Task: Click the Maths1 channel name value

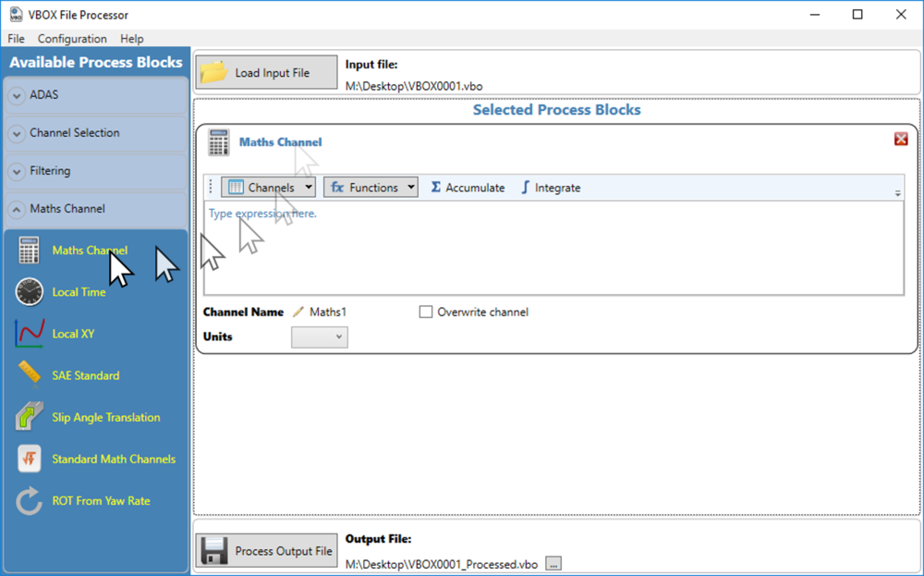Action: pyautogui.click(x=328, y=312)
